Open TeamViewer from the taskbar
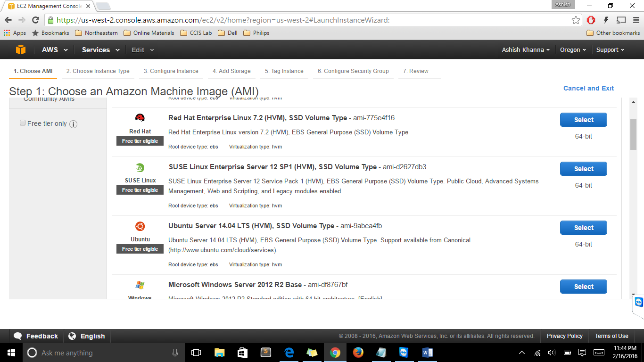This screenshot has width=644, height=362. click(x=405, y=353)
